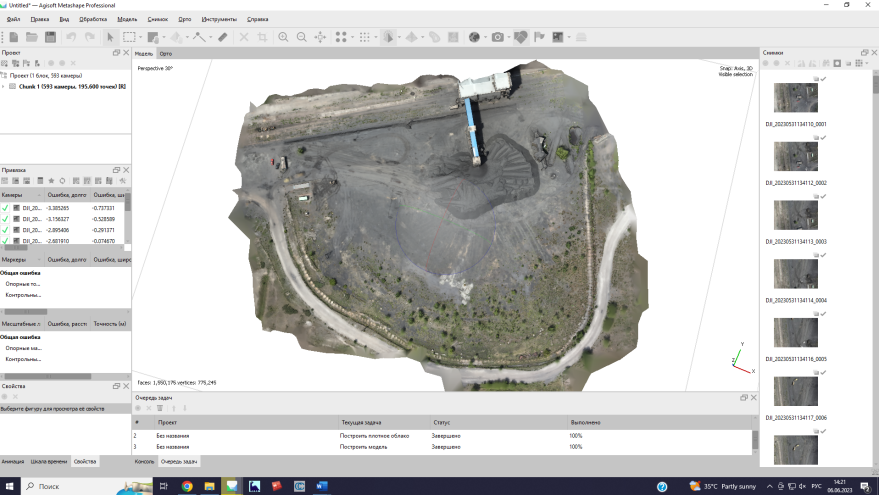Image resolution: width=879 pixels, height=495 pixels.
Task: Uncheck the second camera in reference list
Action: pyautogui.click(x=5, y=219)
